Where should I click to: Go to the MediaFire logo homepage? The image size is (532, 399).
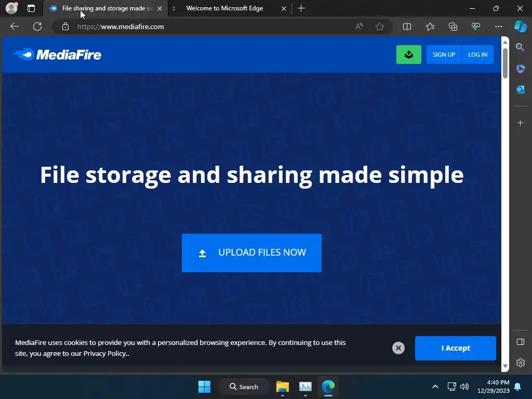pos(57,55)
